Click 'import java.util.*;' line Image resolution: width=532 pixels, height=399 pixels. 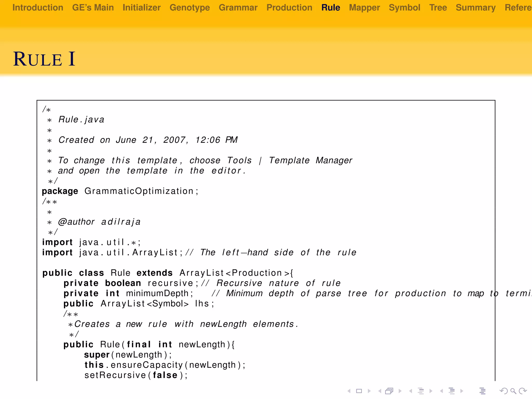click(91, 242)
